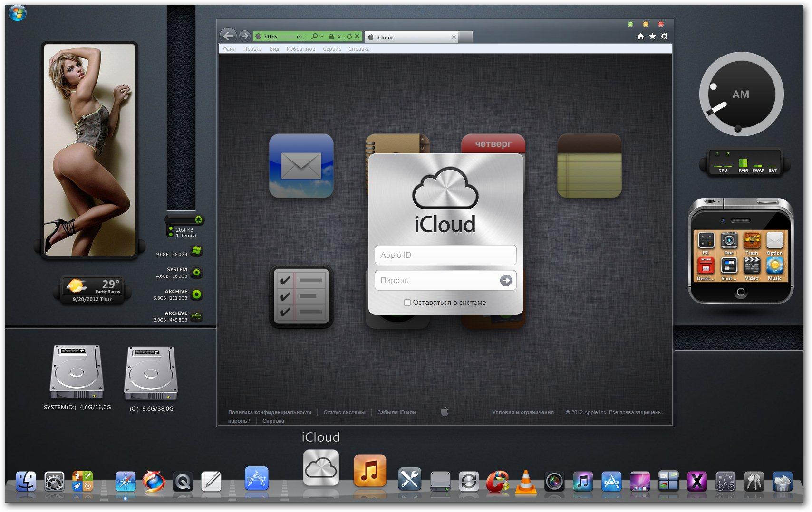Open the Политика конфиденциальности link
The image size is (812, 512).
point(270,412)
